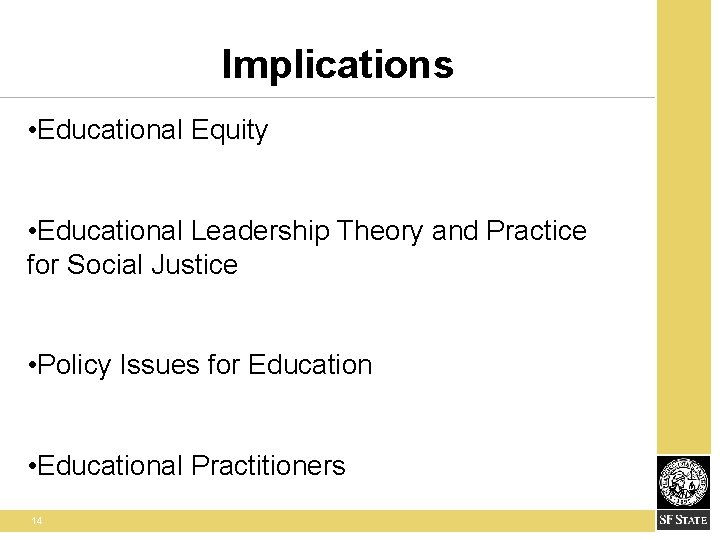This screenshot has width=720, height=540.
Task: Select the line for Social Justice
Action: 132,264
